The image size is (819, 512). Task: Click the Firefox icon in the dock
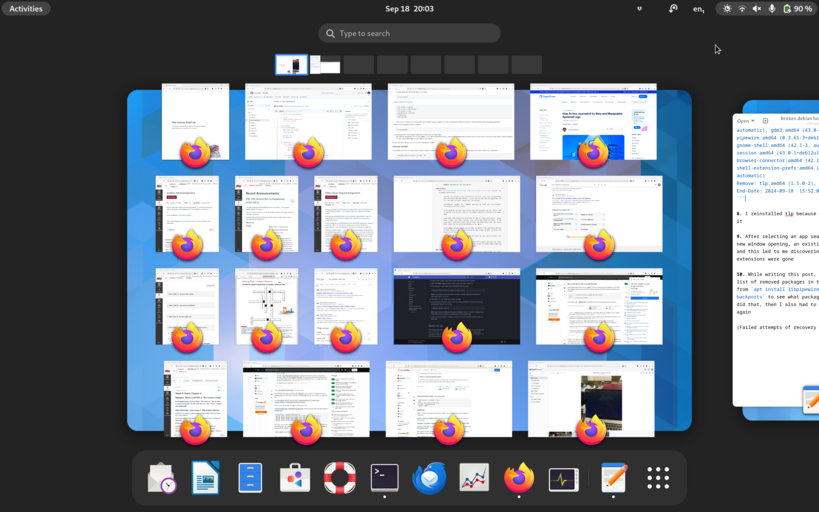519,478
